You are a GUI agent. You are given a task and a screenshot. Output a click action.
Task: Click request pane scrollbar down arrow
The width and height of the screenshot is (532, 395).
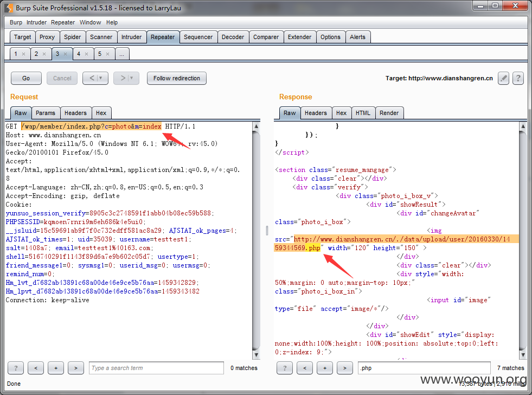[x=257, y=355]
